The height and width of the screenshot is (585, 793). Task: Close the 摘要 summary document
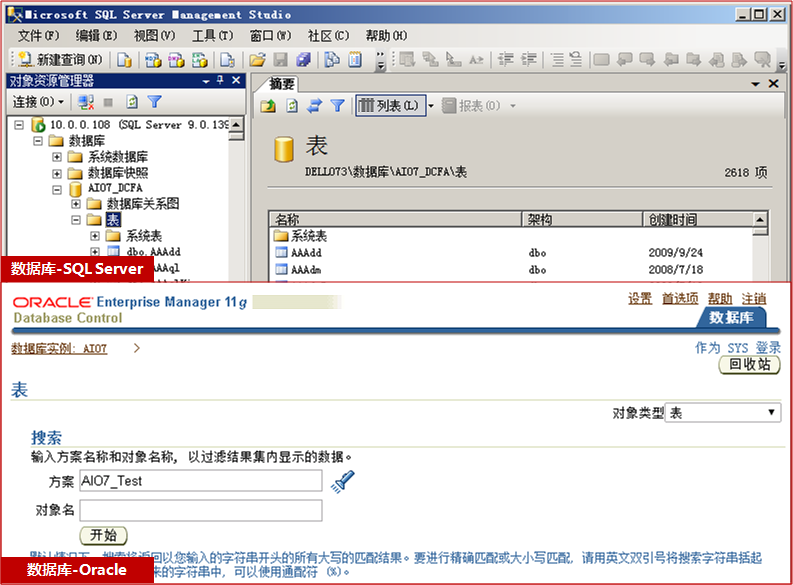773,83
